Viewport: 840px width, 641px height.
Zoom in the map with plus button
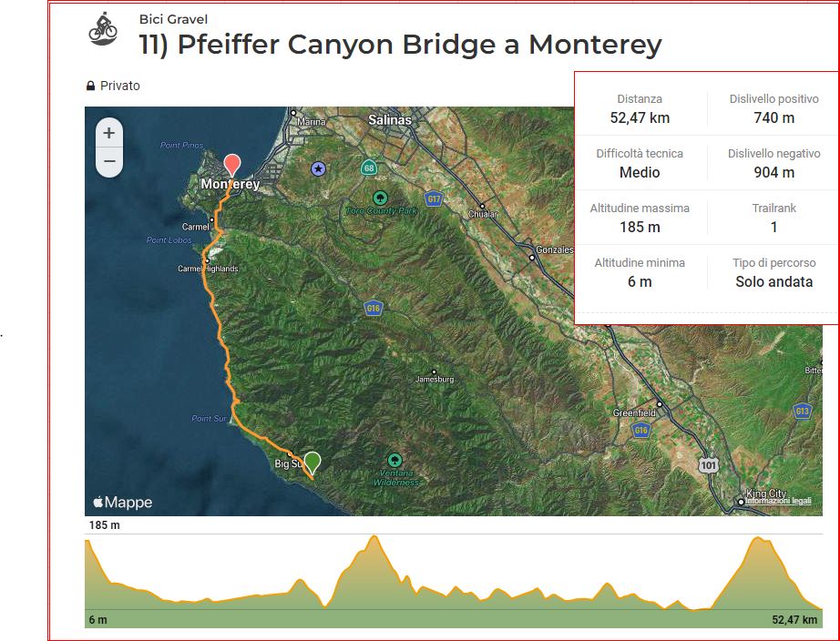108,133
